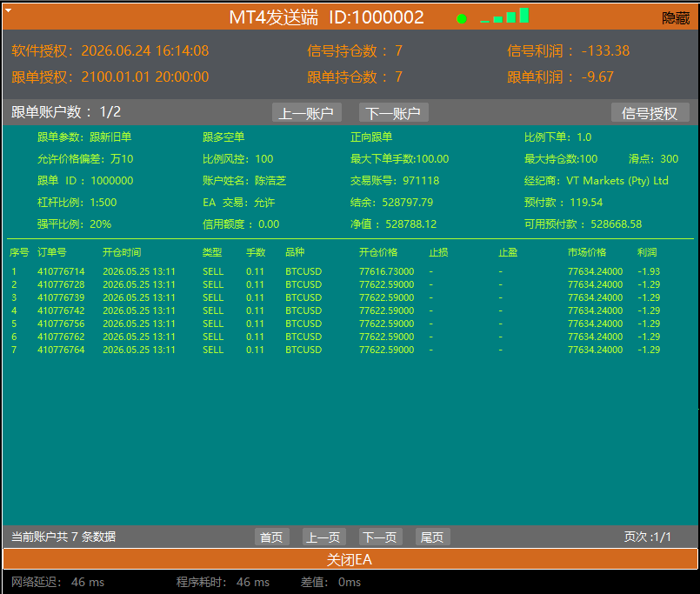Screen dimensions: 700x594
Task: Select order number 410776714
Action: [61, 271]
